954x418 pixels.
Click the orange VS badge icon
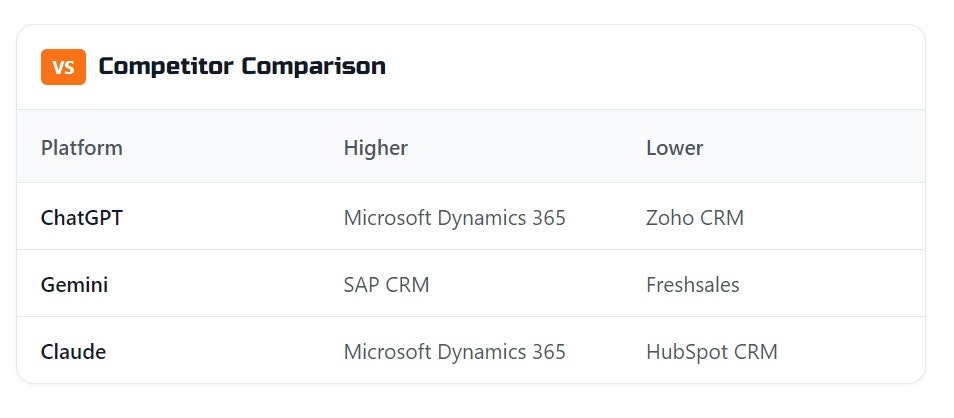click(x=63, y=67)
